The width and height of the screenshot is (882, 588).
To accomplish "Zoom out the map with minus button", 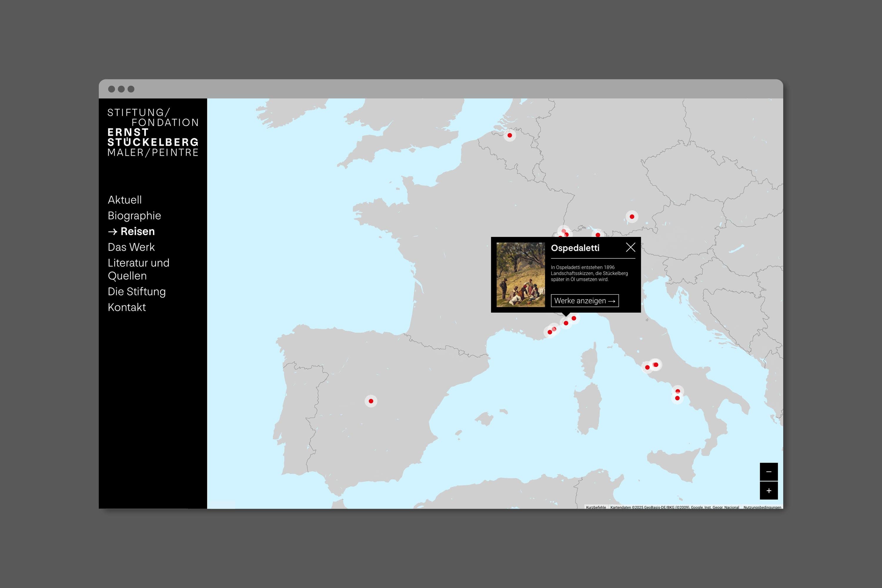I will click(769, 472).
